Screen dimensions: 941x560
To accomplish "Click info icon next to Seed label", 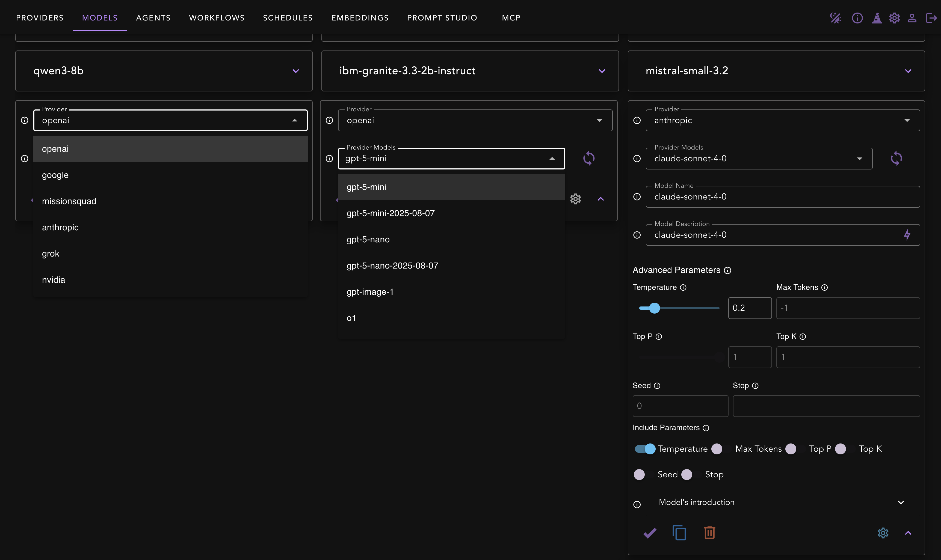I will tap(657, 386).
